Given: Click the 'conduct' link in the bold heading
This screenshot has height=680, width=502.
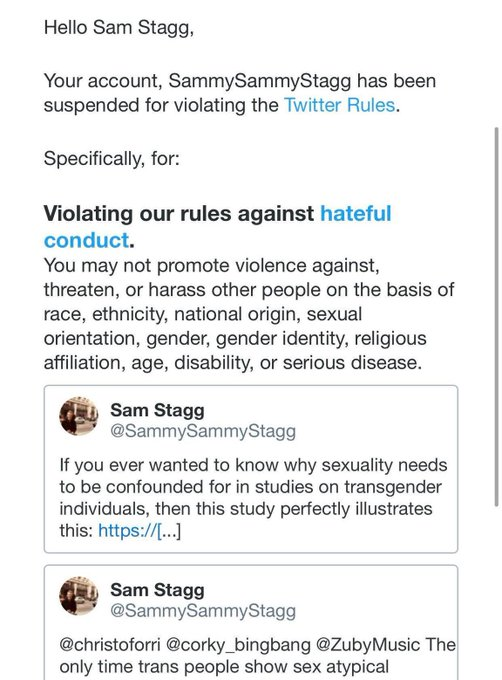Looking at the screenshot, I should [87, 240].
